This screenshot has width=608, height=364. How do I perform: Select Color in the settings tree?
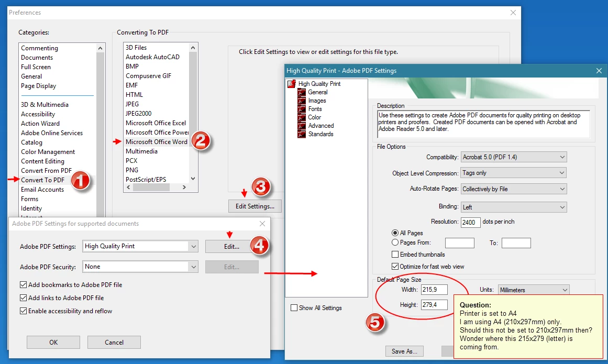tap(314, 117)
